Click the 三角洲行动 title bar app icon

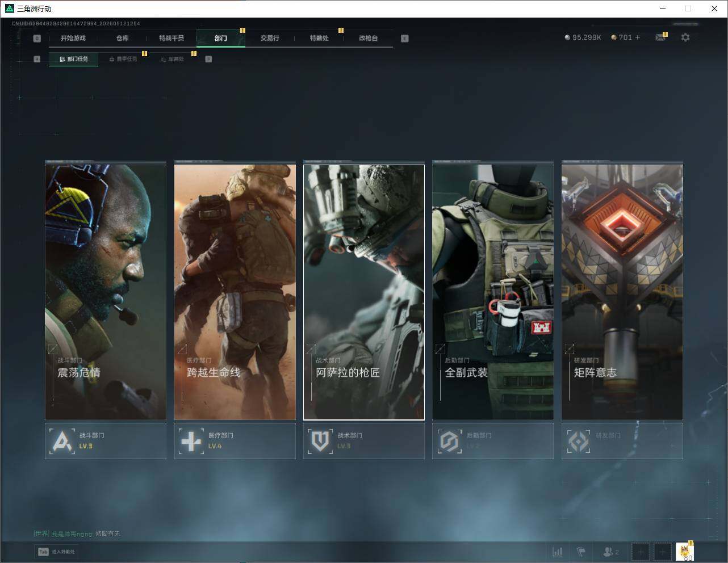pyautogui.click(x=9, y=9)
